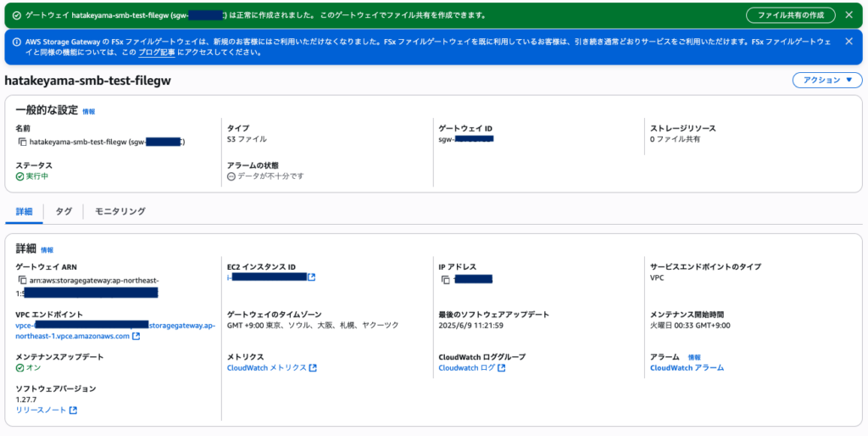This screenshot has height=436, width=868.
Task: Select the 0 ファイル共有 text
Action: click(676, 139)
